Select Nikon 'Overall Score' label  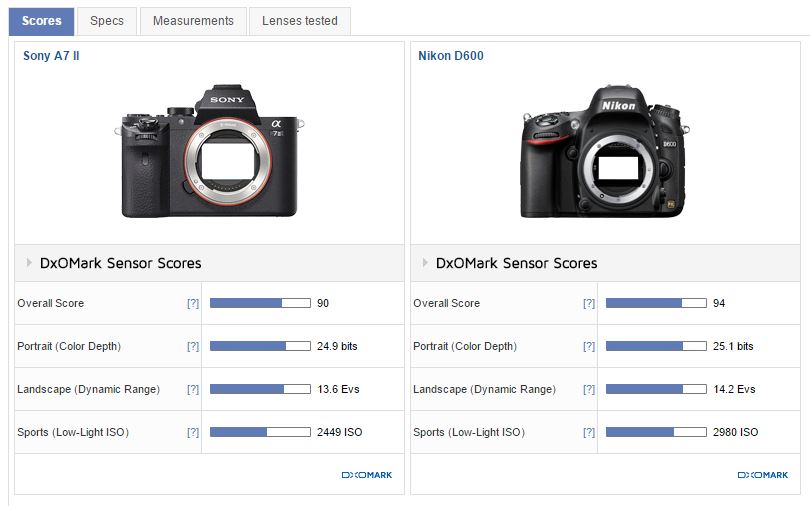[446, 303]
